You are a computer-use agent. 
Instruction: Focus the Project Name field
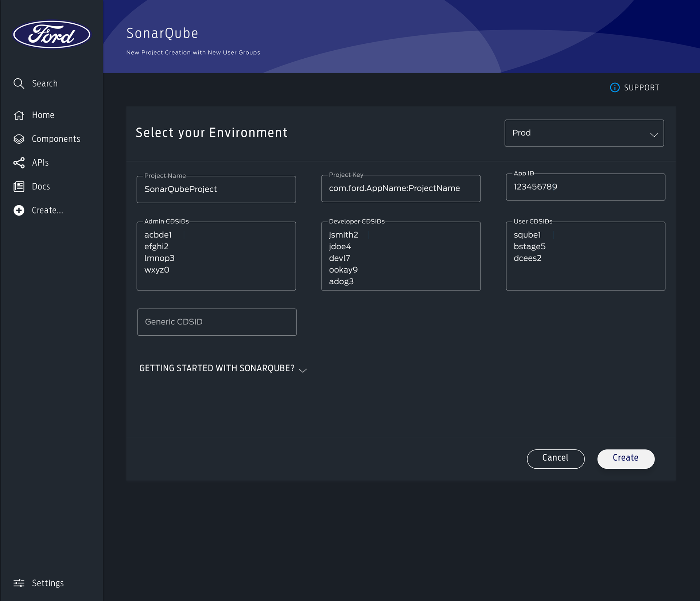216,190
